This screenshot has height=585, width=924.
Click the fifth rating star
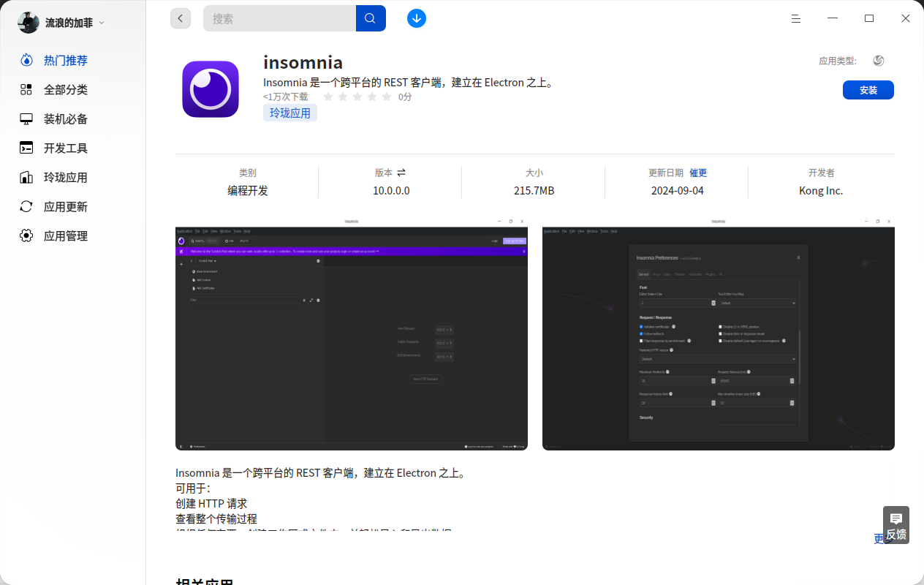pyautogui.click(x=387, y=97)
